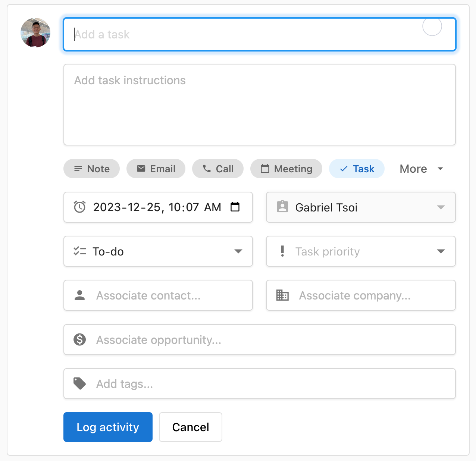Open the Gabriel Tsoi assignee dropdown
Image resolution: width=476 pixels, height=461 pixels.
(441, 207)
